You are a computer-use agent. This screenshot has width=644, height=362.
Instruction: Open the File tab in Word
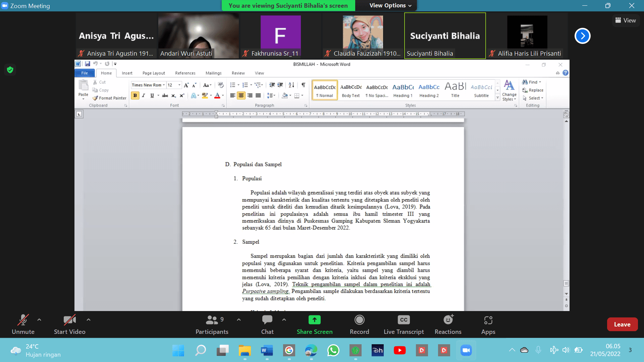(85, 73)
